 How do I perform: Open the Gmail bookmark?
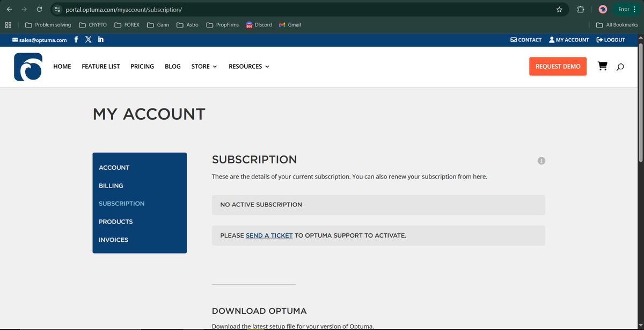pos(290,25)
